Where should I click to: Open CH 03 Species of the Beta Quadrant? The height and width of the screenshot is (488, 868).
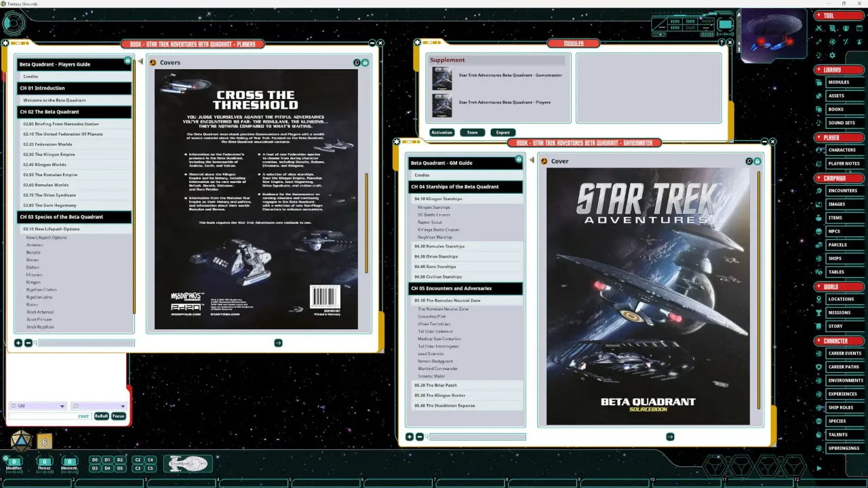[x=75, y=217]
